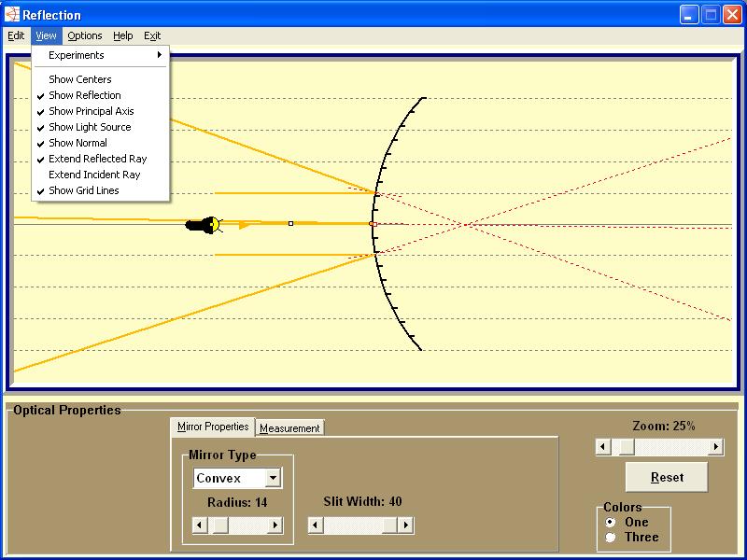Click the Zoom slider thumb

tap(627, 447)
